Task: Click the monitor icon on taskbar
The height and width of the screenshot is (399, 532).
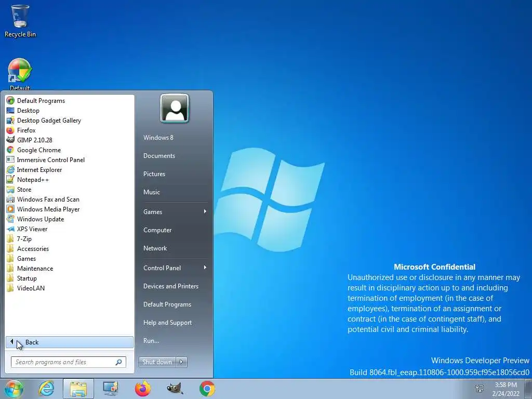Action: click(x=111, y=389)
